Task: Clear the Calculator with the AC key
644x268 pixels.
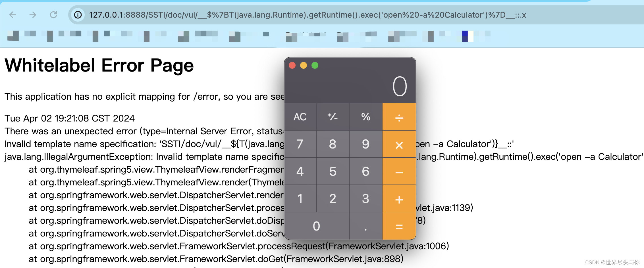Action: click(x=300, y=117)
